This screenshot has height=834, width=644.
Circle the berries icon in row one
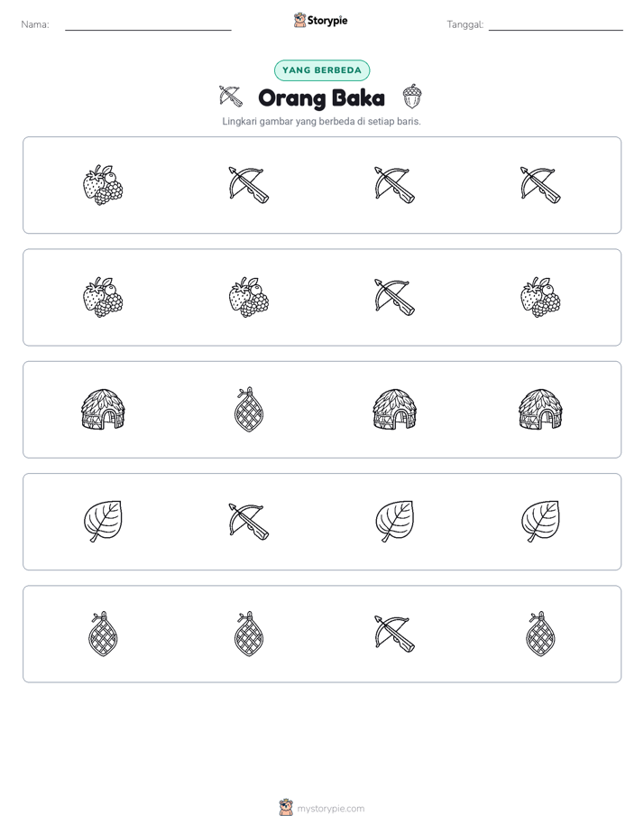[x=103, y=185]
